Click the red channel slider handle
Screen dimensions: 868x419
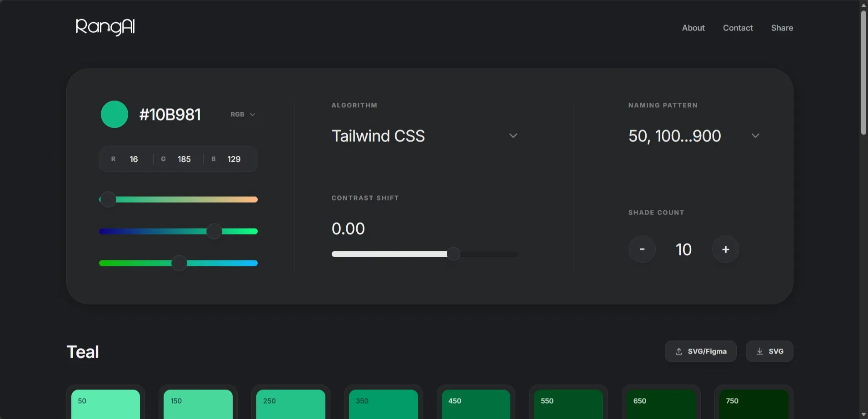[x=108, y=200]
